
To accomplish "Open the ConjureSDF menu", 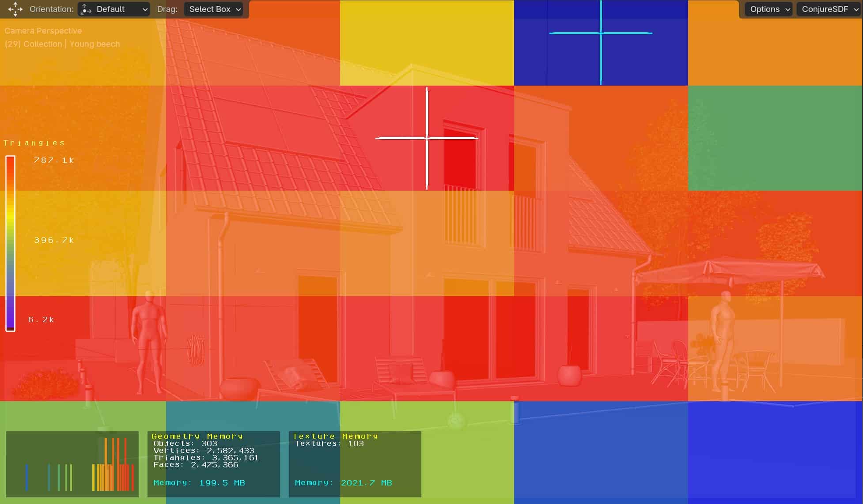I will pos(829,9).
